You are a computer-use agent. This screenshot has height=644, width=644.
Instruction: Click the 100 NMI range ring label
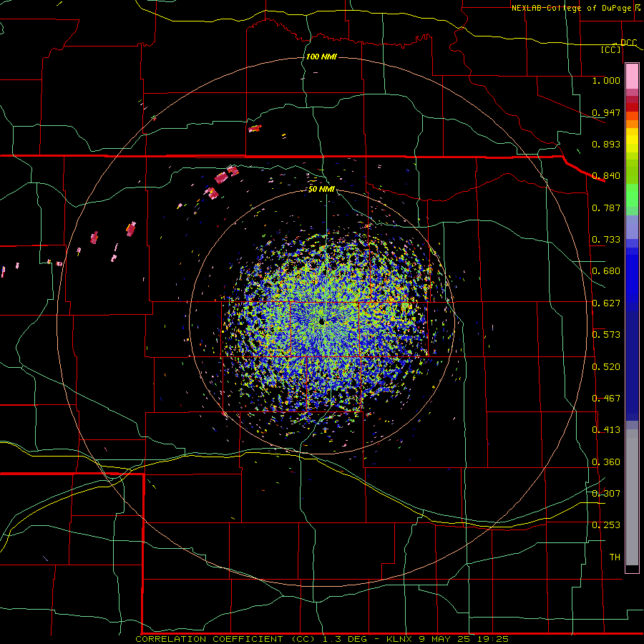321,57
